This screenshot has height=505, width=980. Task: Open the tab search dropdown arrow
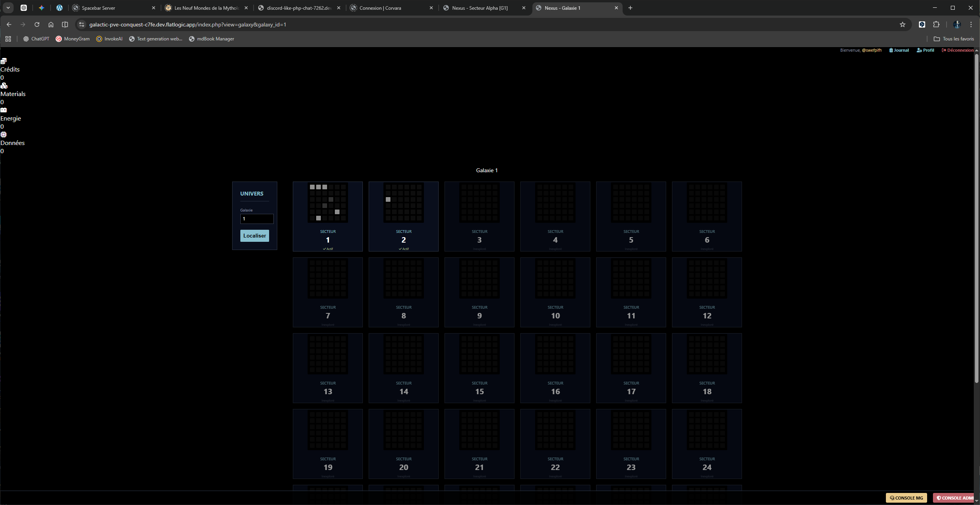(8, 8)
